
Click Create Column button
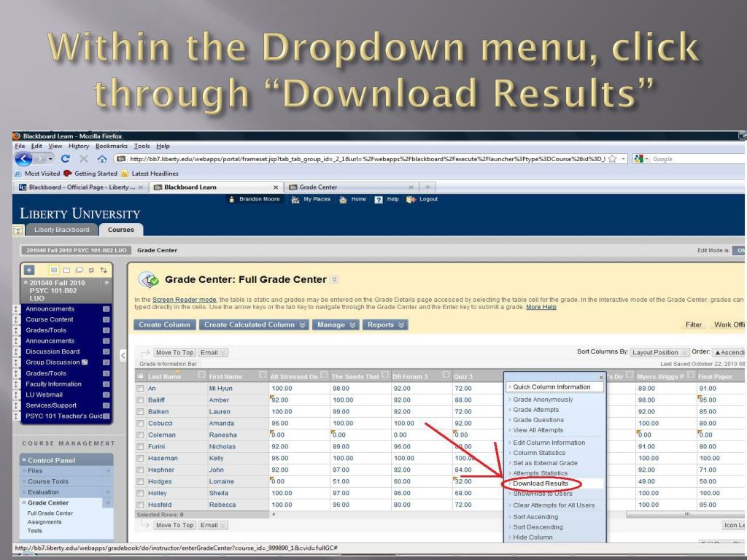tap(164, 324)
